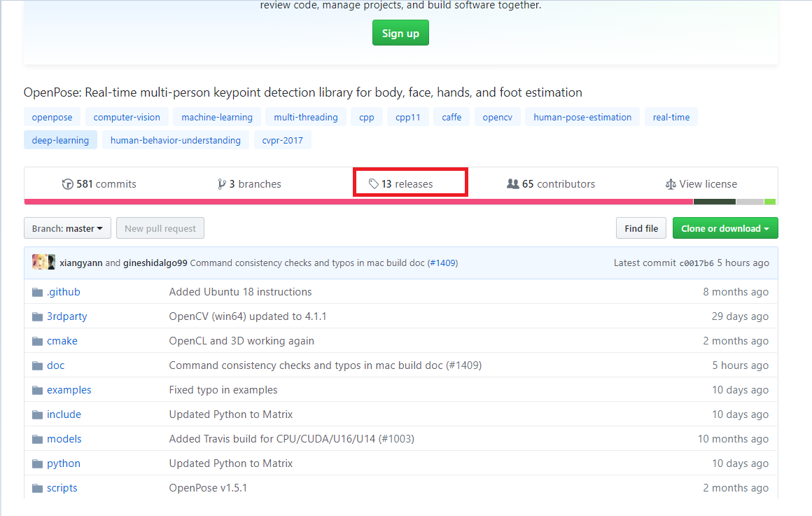Click the include folder icon
Viewport: 812px width, 516px height.
pos(37,414)
